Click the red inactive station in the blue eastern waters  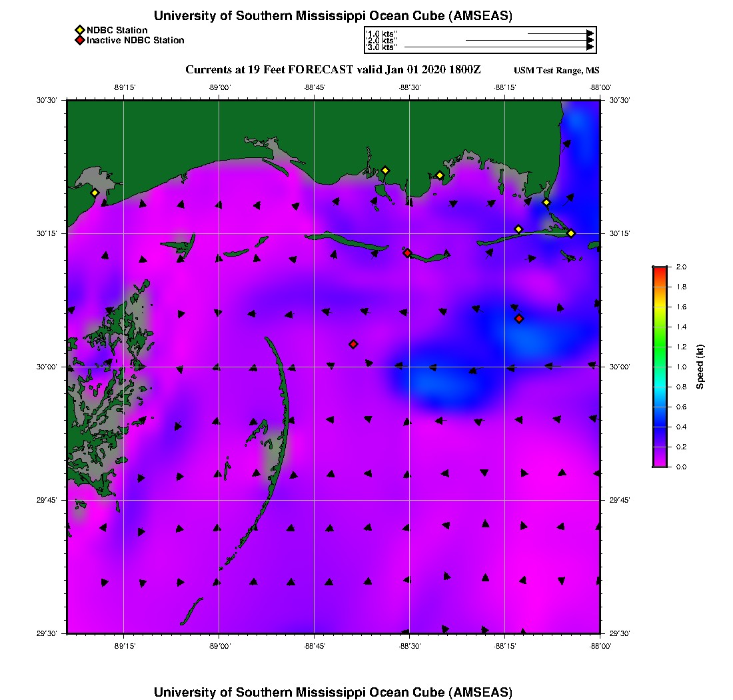[519, 319]
